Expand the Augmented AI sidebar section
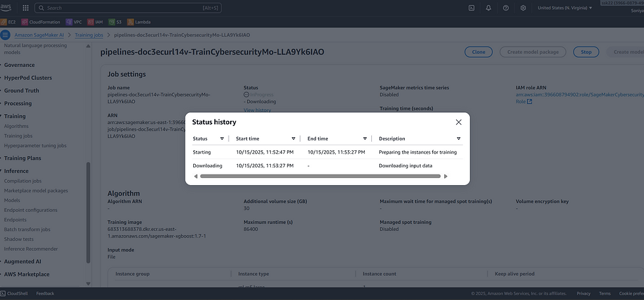The width and height of the screenshot is (644, 300). (22, 261)
